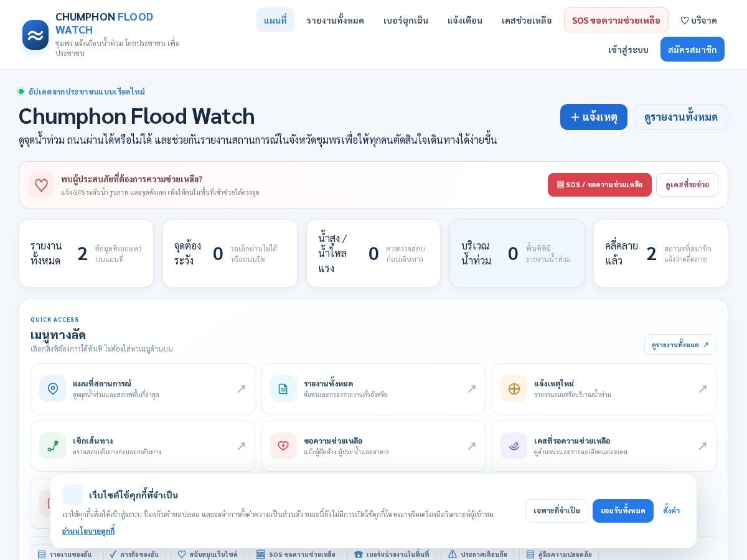The width and height of the screenshot is (747, 560).
Task: Click the สมัครสมาชิก sign-up button
Action: (692, 49)
